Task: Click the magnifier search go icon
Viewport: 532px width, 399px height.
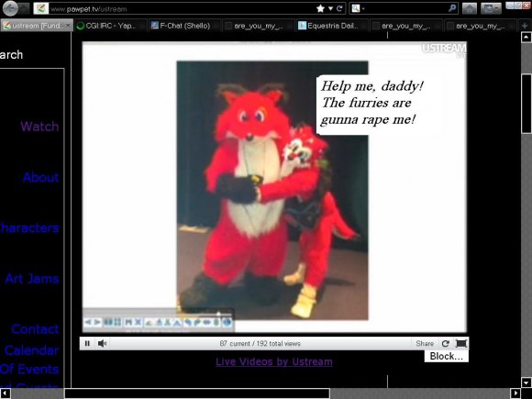Action: click(x=452, y=8)
